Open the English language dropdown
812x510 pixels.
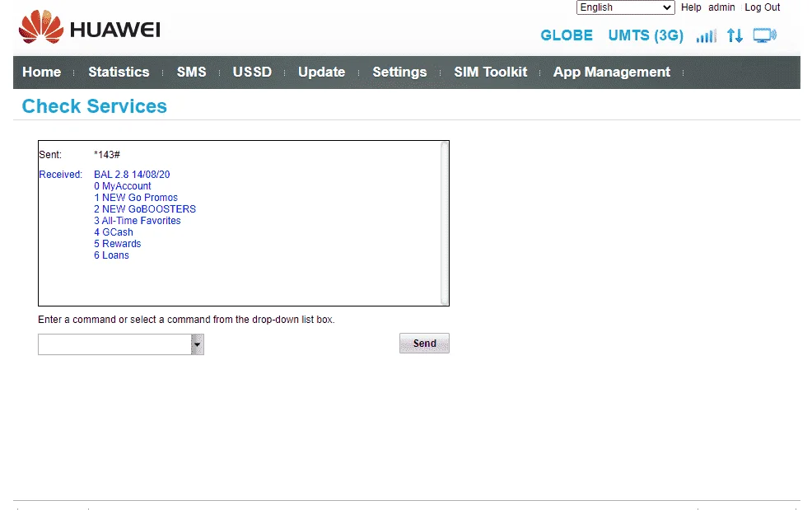(626, 7)
